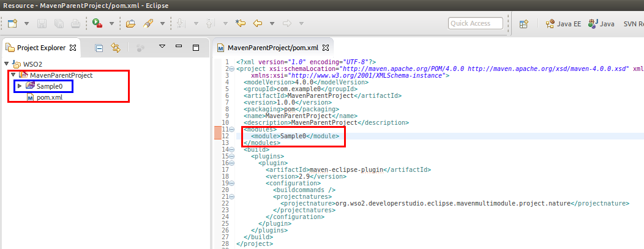Expand the Sample0 module tree node
The image size is (644, 249).
[x=20, y=86]
